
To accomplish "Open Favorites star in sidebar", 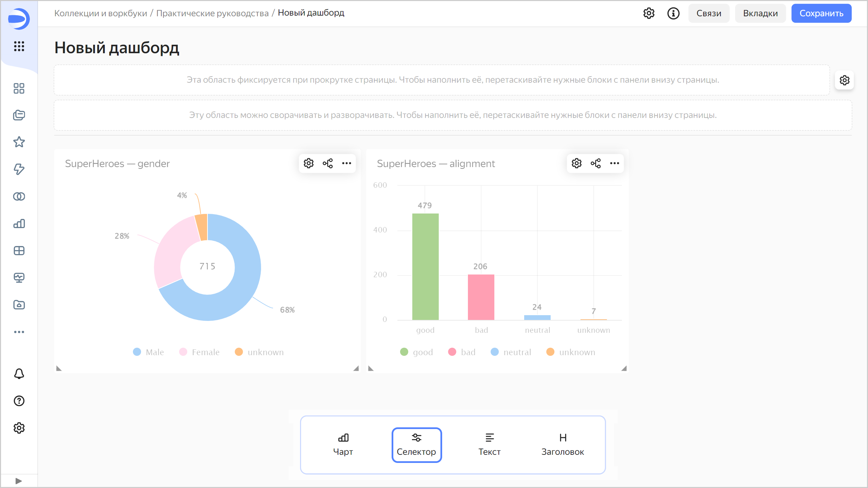I will click(19, 142).
